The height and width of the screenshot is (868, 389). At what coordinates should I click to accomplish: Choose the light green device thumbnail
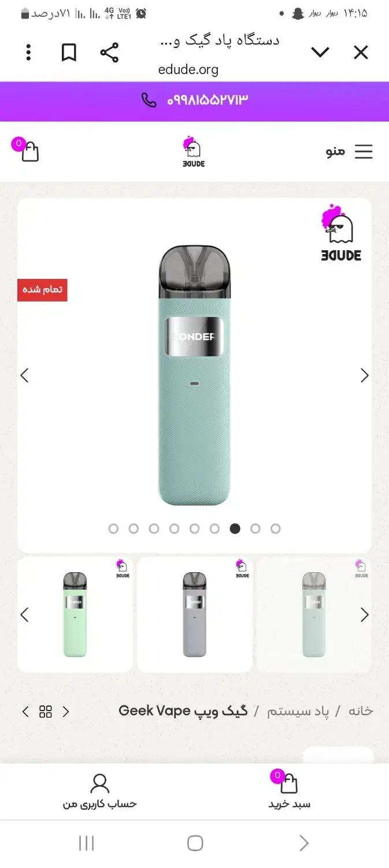pos(75,615)
